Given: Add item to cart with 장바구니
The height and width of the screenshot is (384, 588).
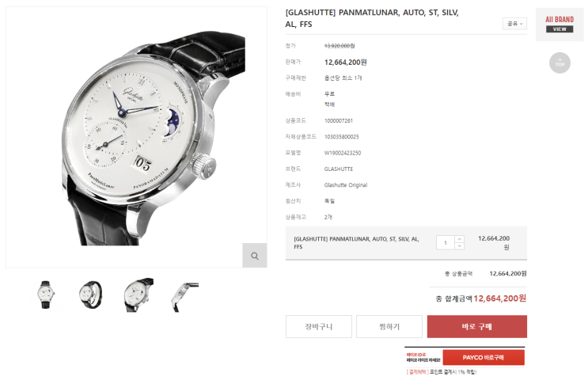Looking at the screenshot, I should point(319,327).
